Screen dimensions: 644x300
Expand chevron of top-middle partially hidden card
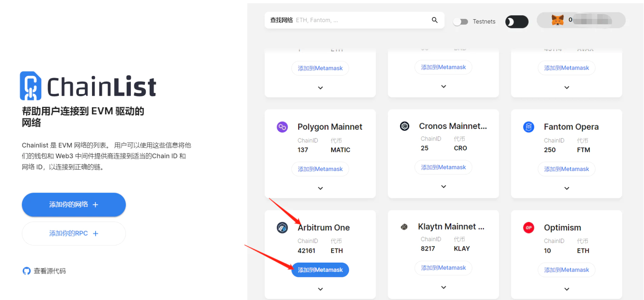tap(444, 86)
